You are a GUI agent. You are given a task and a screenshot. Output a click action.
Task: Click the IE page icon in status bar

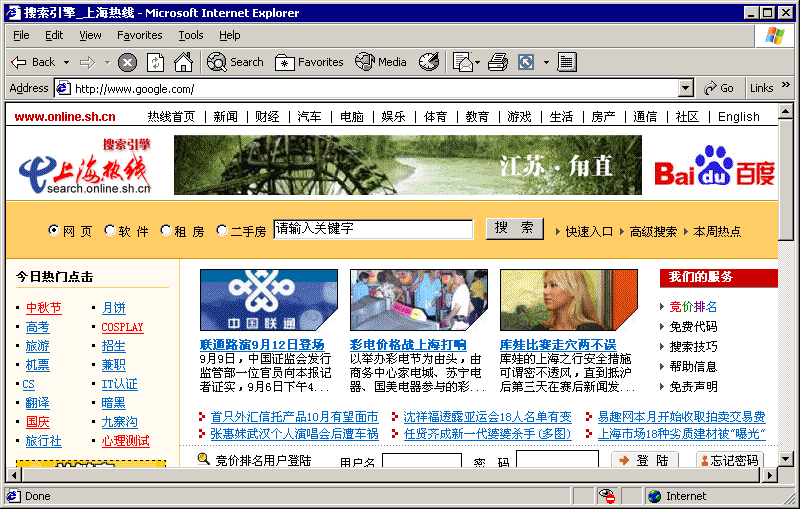coord(14,496)
